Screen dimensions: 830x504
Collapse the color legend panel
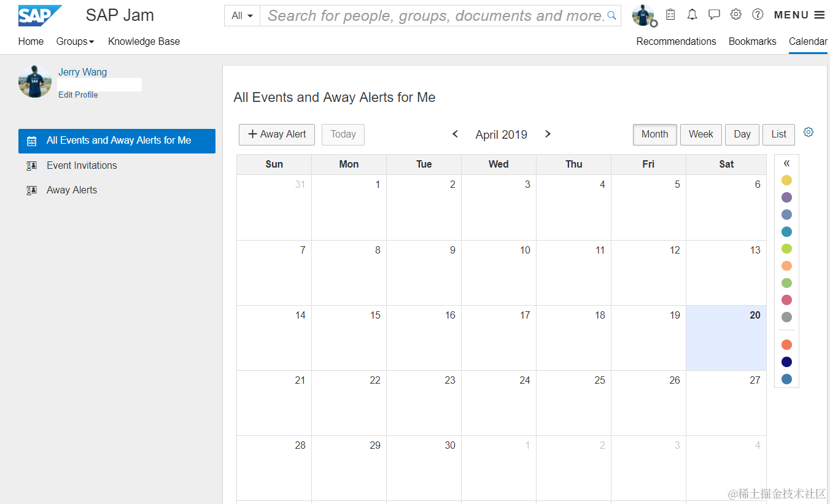click(786, 163)
